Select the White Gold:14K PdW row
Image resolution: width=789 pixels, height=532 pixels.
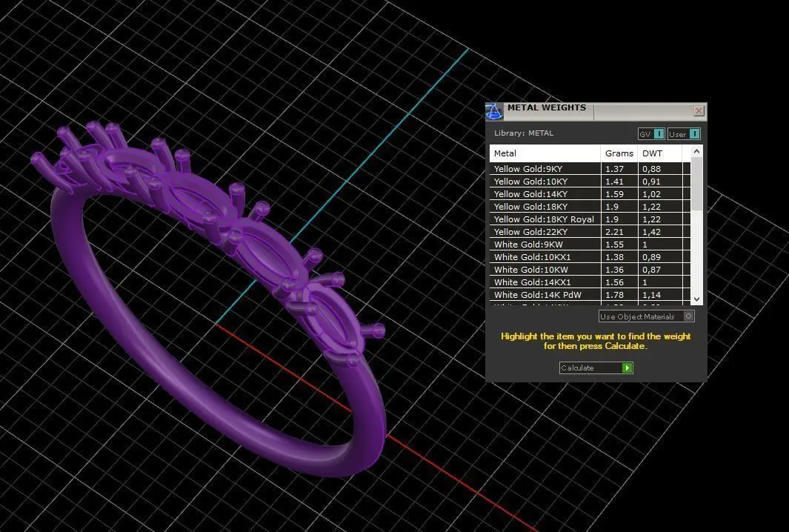[590, 294]
